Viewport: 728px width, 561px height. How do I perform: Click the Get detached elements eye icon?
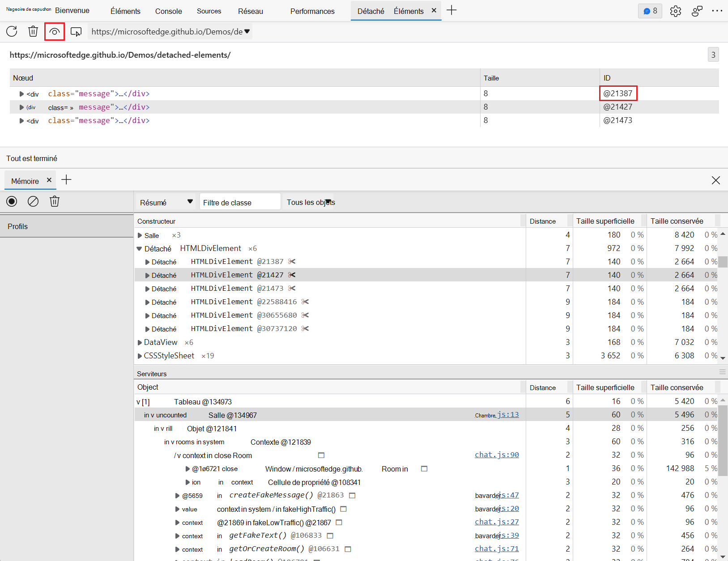click(x=55, y=32)
